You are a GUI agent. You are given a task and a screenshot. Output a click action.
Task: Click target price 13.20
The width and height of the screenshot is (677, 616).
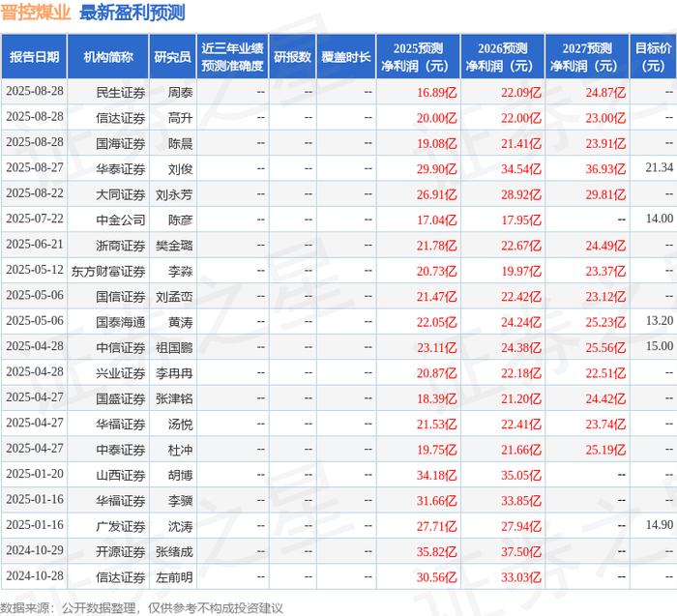660,321
